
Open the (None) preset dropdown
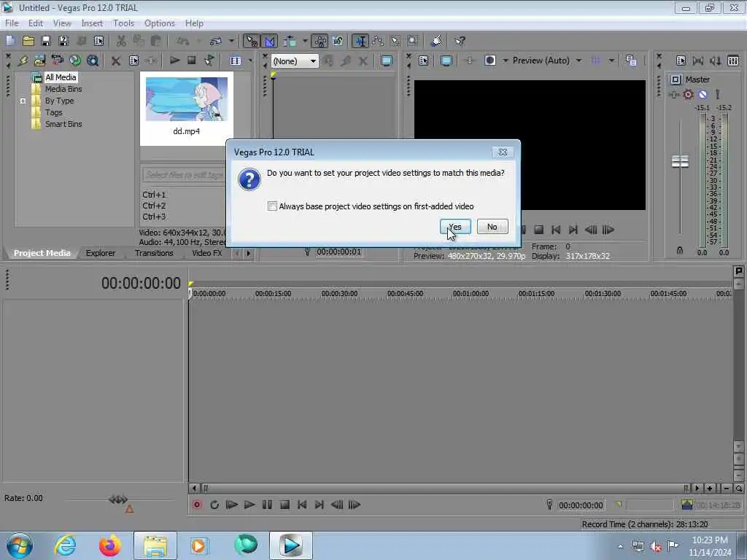[295, 61]
